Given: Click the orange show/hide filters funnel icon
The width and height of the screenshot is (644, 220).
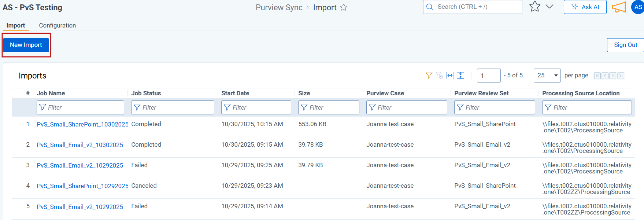Looking at the screenshot, I should (x=429, y=75).
